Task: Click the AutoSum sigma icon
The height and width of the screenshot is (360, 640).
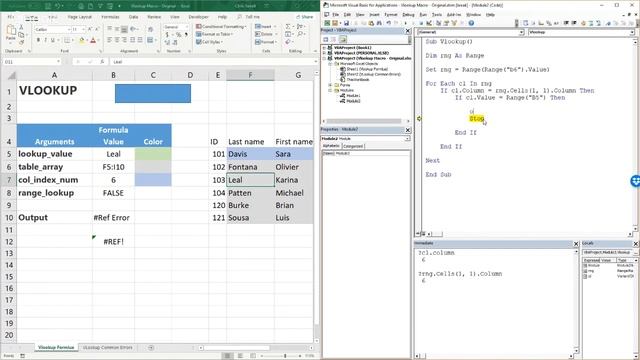Action: pos(288,27)
